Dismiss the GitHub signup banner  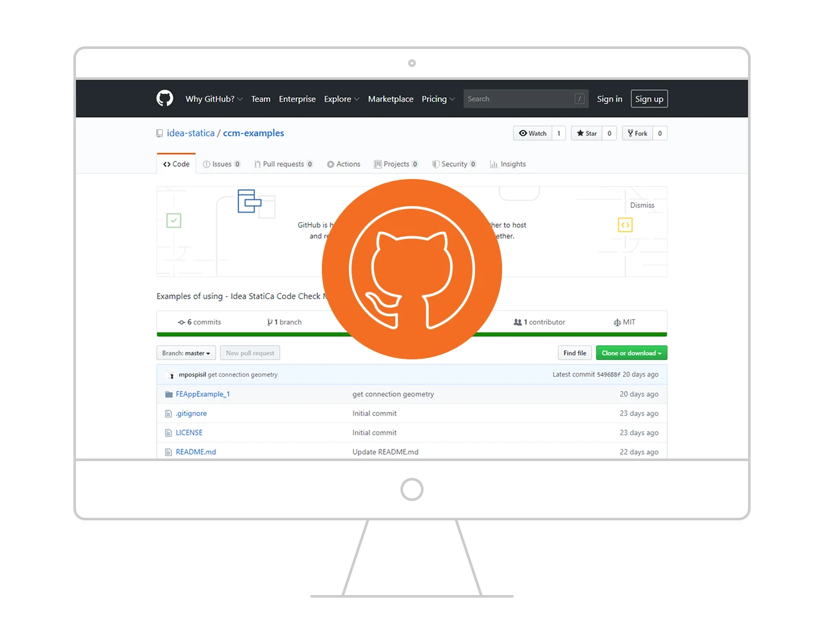[x=642, y=205]
